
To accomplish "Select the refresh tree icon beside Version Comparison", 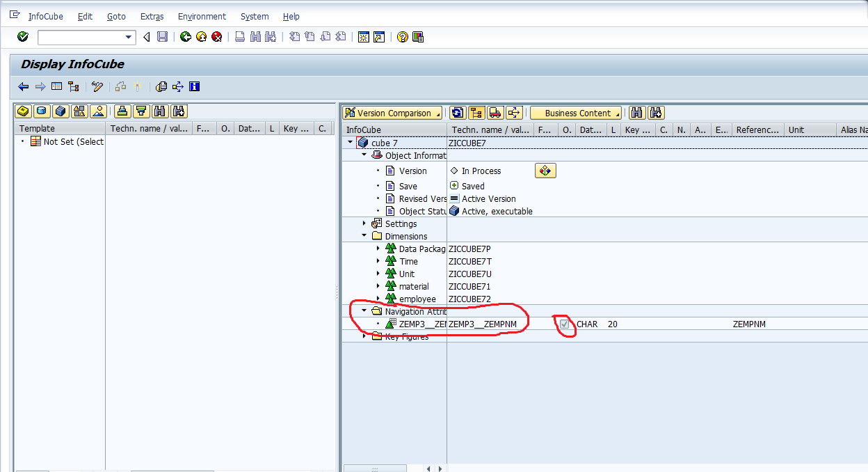I will pyautogui.click(x=458, y=112).
